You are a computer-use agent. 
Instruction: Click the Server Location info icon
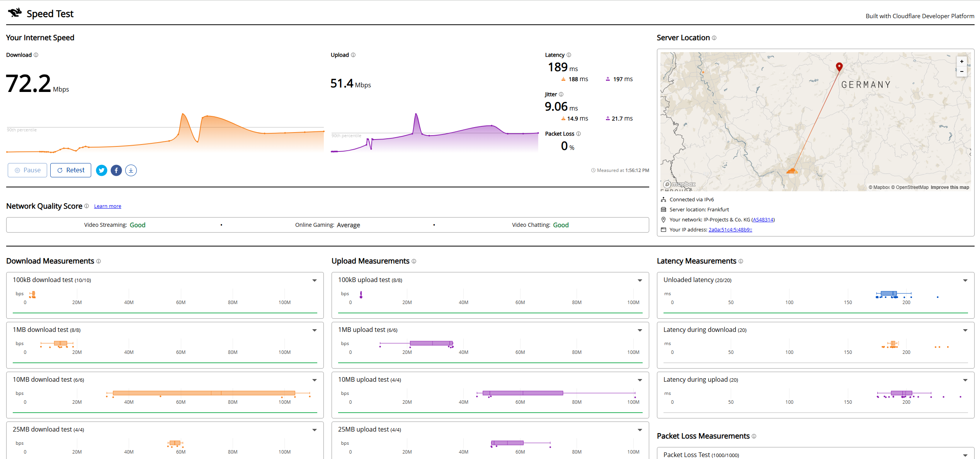coord(714,38)
